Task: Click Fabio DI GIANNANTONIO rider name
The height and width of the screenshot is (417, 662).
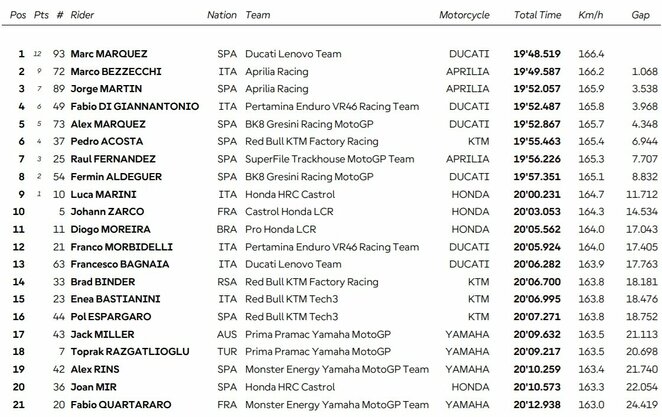Action: pyautogui.click(x=135, y=106)
